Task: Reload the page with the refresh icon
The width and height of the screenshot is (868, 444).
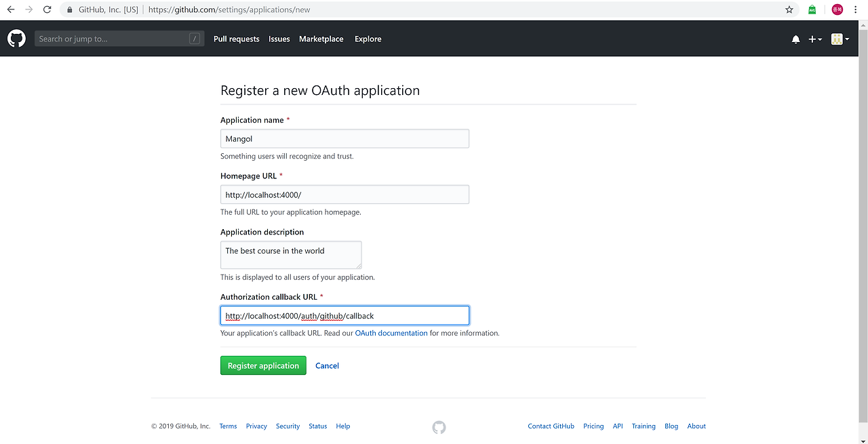Action: pyautogui.click(x=47, y=9)
